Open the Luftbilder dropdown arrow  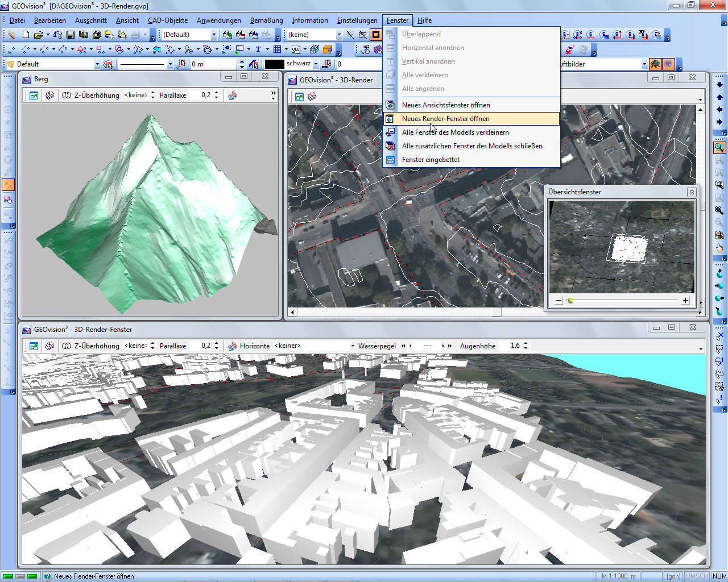point(644,64)
